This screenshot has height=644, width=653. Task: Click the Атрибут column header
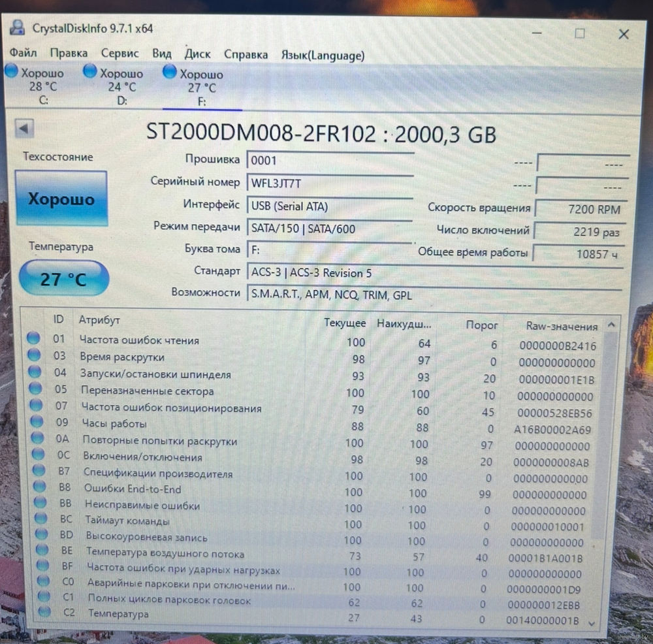[x=99, y=320]
